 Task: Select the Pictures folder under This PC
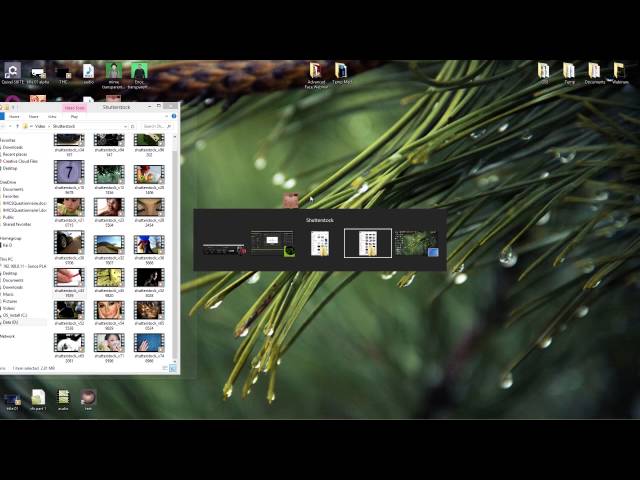(12, 301)
